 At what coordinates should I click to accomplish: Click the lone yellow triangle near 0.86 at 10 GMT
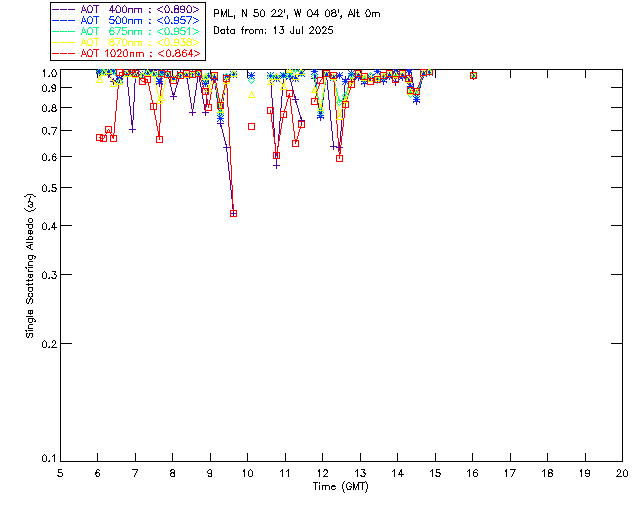(x=251, y=95)
